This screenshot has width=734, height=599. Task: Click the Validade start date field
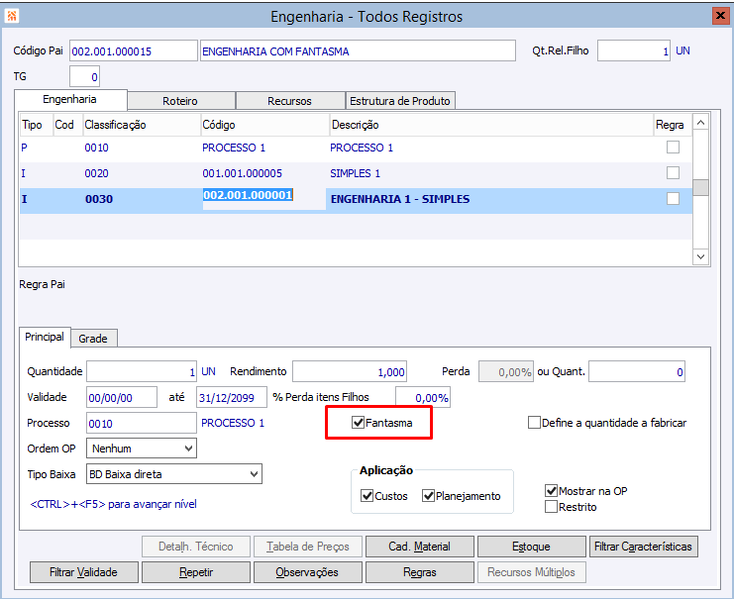pyautogui.click(x=122, y=397)
